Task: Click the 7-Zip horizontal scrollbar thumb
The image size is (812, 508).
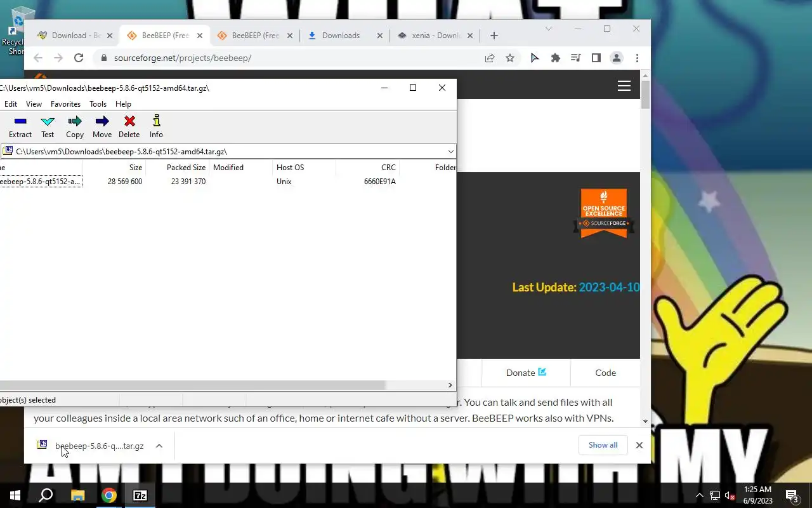Action: click(x=192, y=385)
